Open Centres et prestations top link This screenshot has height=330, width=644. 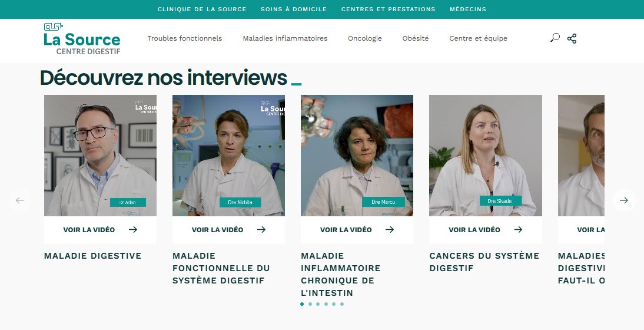[388, 9]
